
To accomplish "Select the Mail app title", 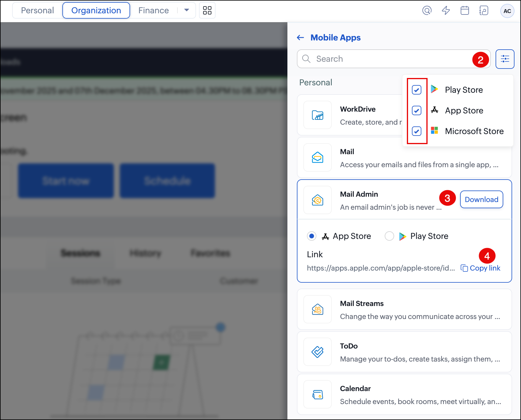I will click(x=347, y=152).
